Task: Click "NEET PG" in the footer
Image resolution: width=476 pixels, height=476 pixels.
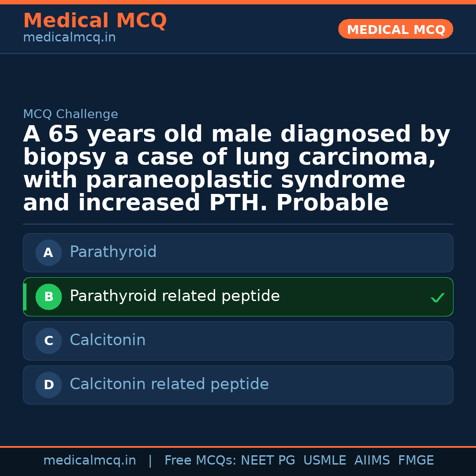Action: (x=268, y=461)
